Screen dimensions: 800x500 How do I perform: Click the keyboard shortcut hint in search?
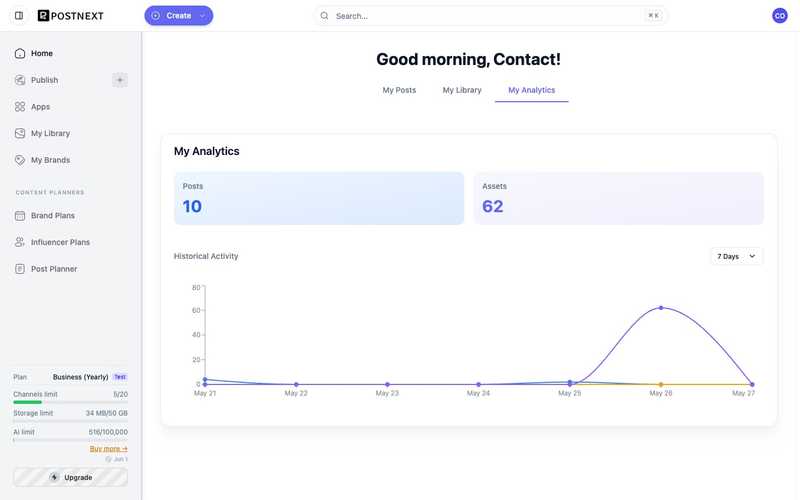coord(654,16)
